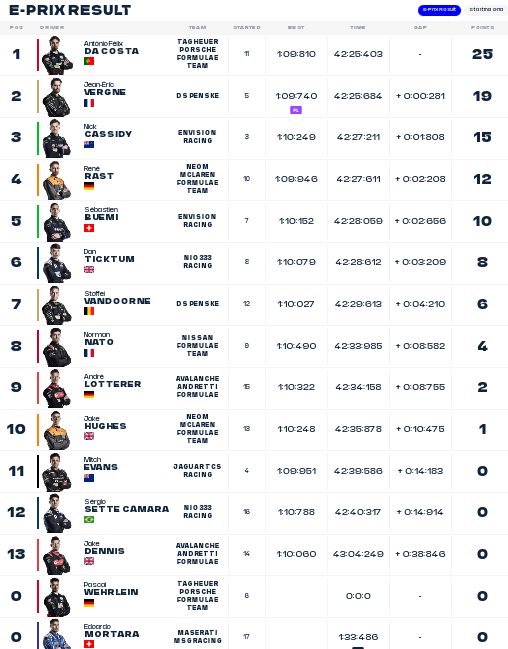Image resolution: width=508 pixels, height=649 pixels.
Task: Click the Belgian flag under Vandoorne
Action: (x=89, y=311)
